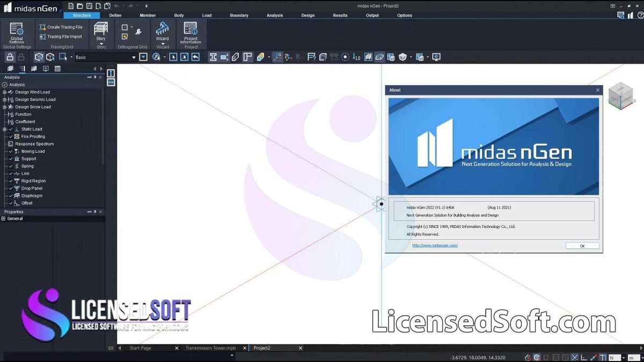This screenshot has width=644, height=362.
Task: Click the ortho angle status bar icon
Action: click(x=584, y=357)
